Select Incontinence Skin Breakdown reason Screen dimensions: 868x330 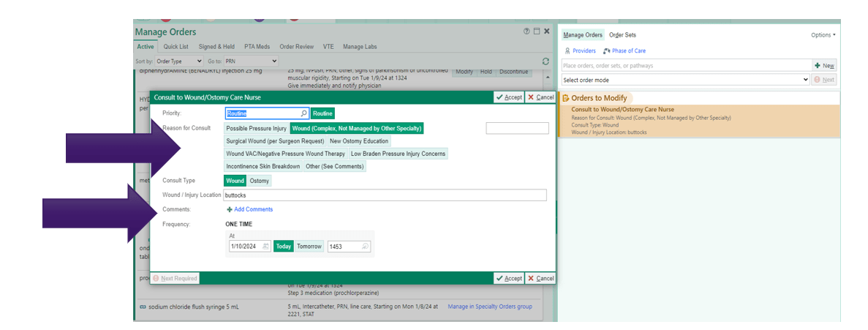tap(263, 166)
